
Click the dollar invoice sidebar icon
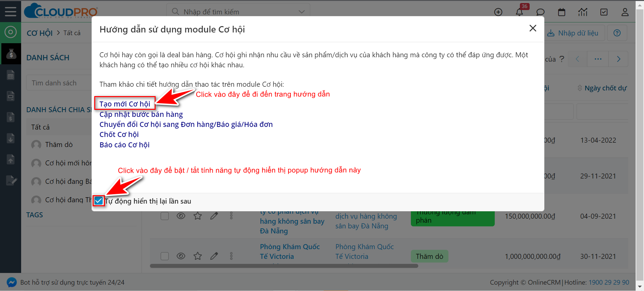coord(11,117)
